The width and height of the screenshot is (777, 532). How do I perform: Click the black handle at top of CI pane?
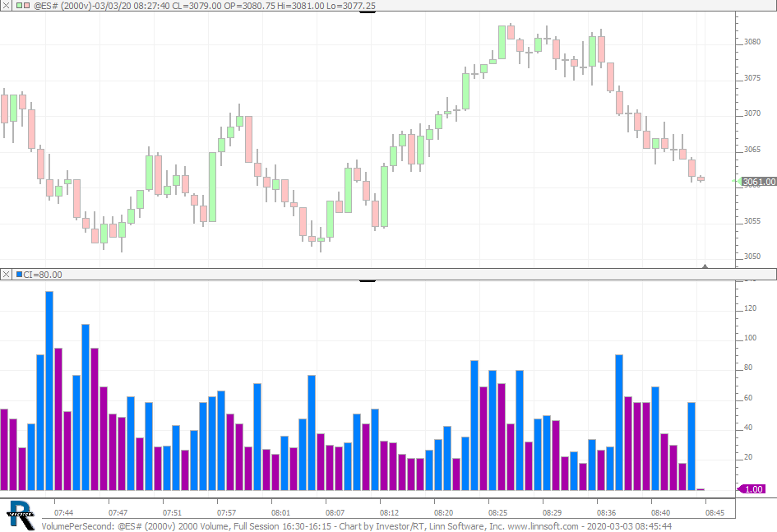pyautogui.click(x=368, y=280)
